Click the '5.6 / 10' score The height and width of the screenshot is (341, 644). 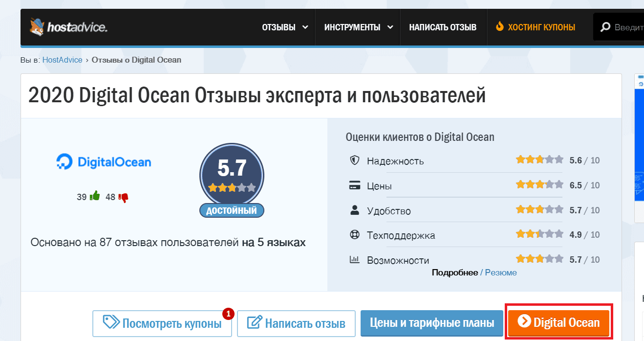584,160
